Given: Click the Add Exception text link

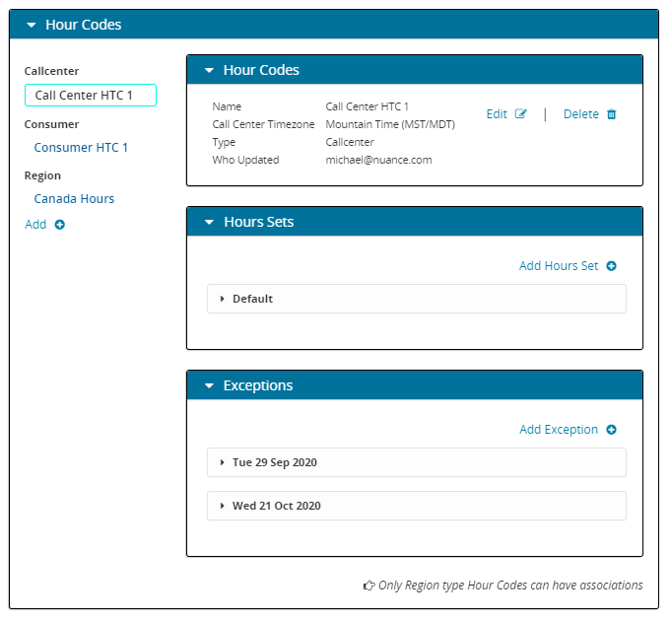Looking at the screenshot, I should (558, 430).
